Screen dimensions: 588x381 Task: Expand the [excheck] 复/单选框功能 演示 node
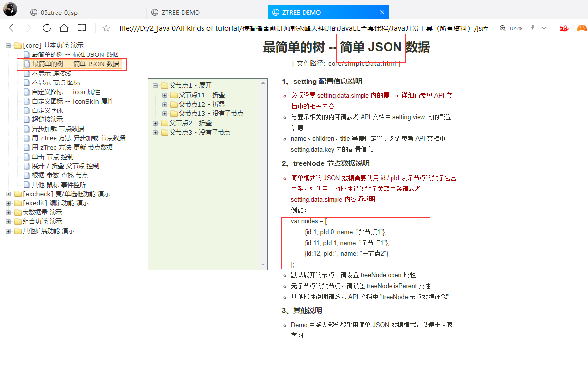click(8, 194)
